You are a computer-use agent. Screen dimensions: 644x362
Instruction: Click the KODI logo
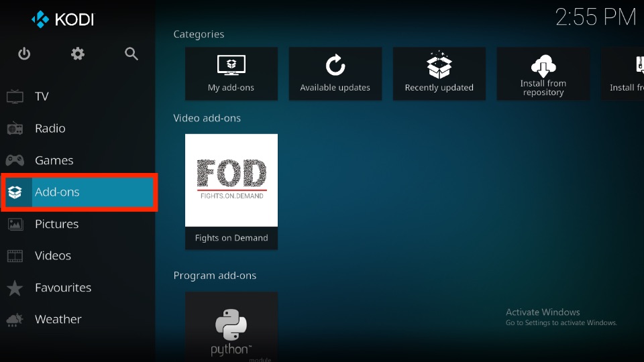(63, 19)
